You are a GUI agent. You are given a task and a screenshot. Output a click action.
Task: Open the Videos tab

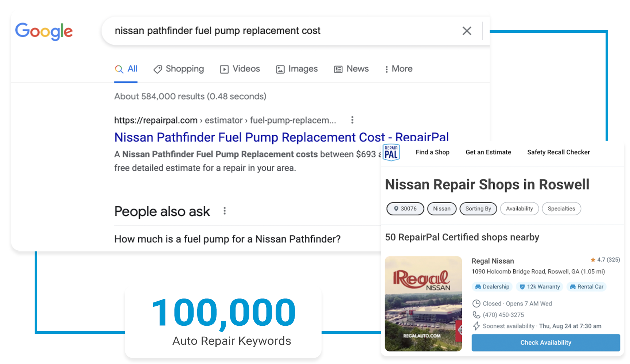pos(240,69)
